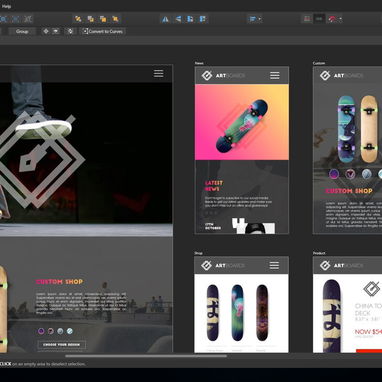The width and height of the screenshot is (382, 382).
Task: Click the Move to Back arrange icon
Action: click(x=78, y=19)
